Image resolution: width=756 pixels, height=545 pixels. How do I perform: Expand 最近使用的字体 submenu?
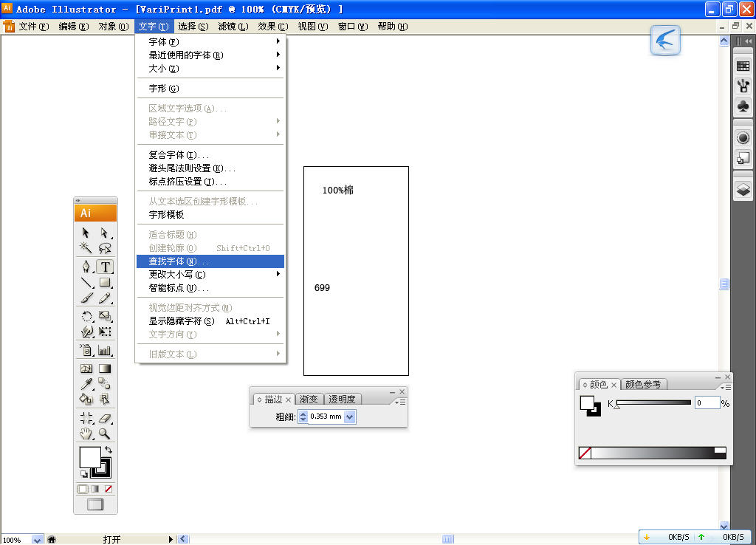tap(210, 55)
